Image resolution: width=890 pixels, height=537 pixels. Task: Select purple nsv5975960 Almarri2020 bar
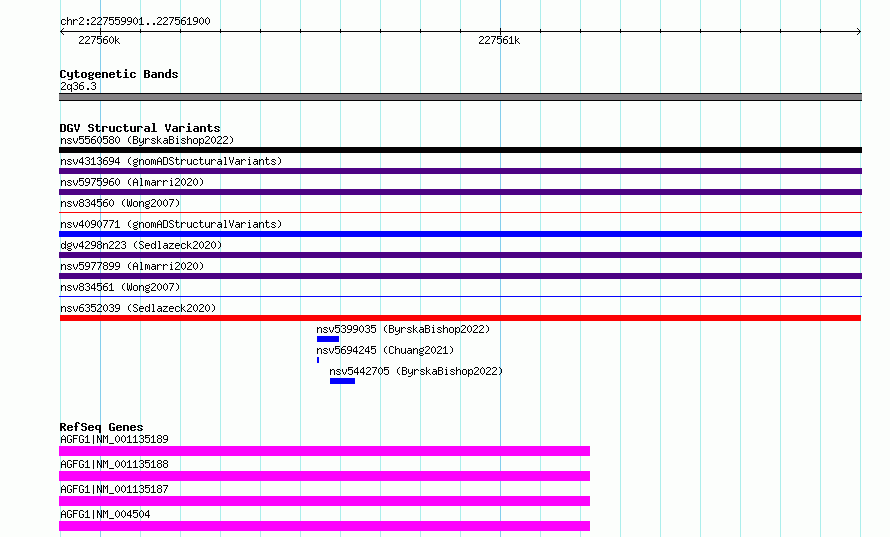(x=460, y=192)
